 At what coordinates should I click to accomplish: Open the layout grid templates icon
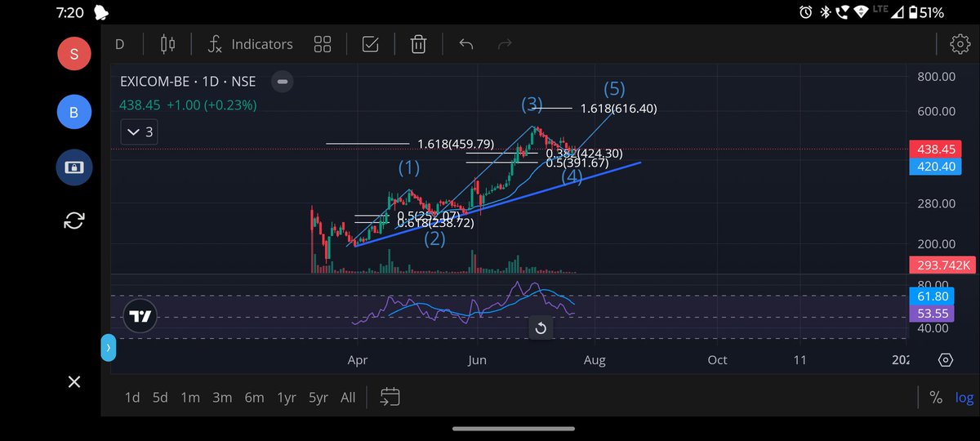(x=323, y=44)
